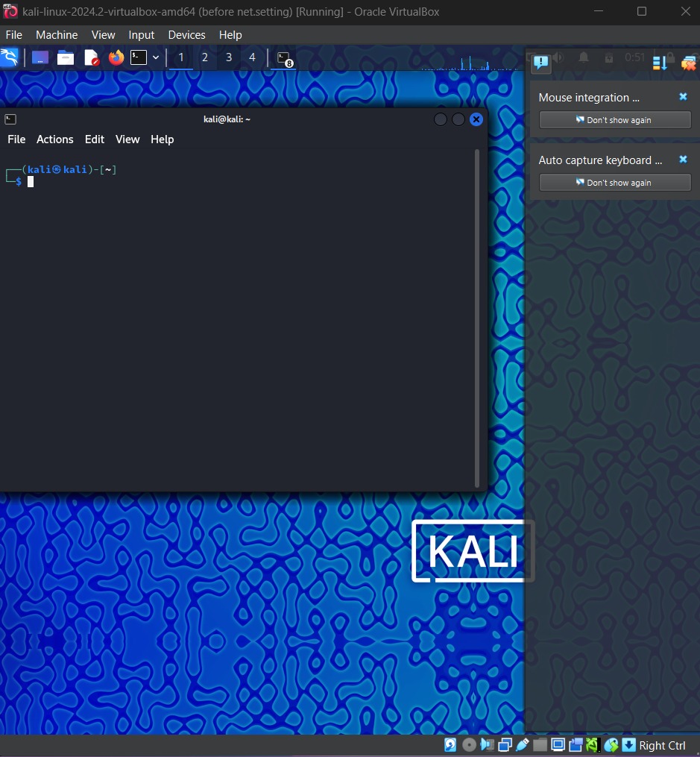Open the Kali dragon applications menu

(x=9, y=57)
